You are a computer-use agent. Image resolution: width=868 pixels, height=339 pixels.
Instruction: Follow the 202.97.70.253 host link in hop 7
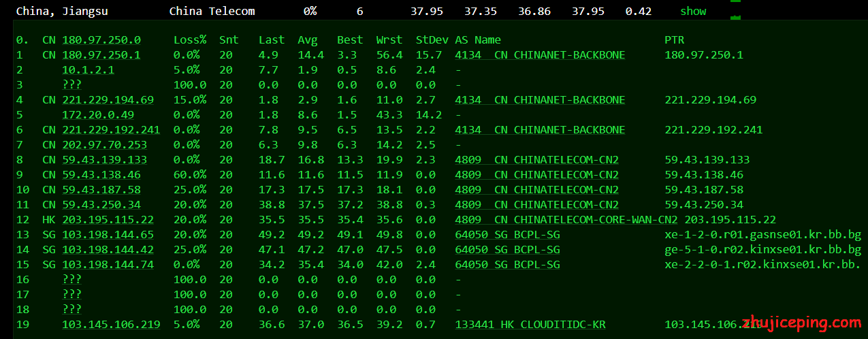104,145
